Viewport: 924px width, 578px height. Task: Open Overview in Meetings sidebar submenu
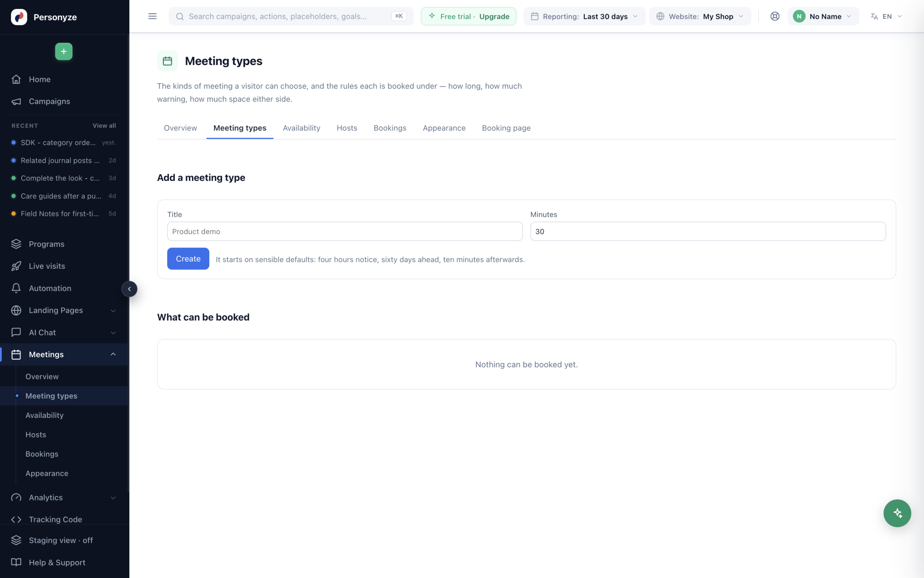[x=42, y=376]
